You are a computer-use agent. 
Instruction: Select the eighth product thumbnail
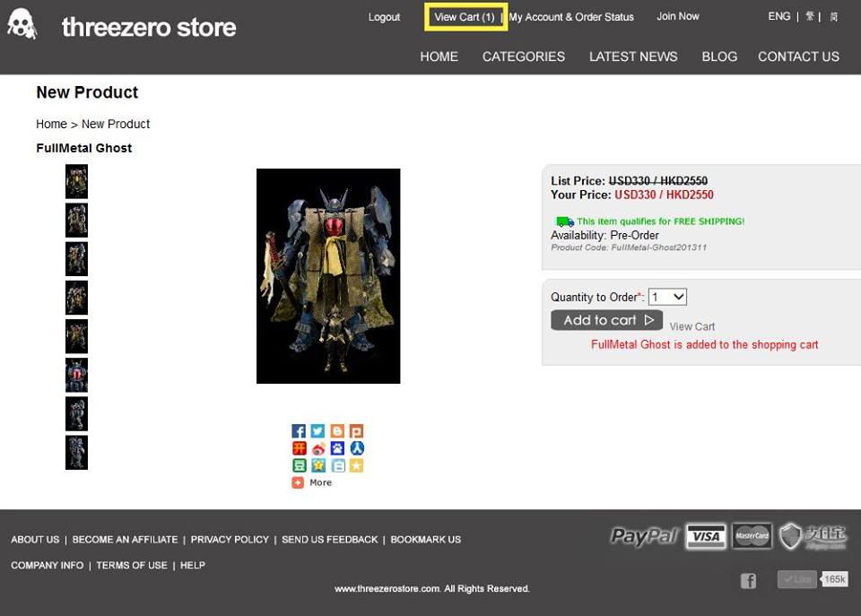coord(76,453)
